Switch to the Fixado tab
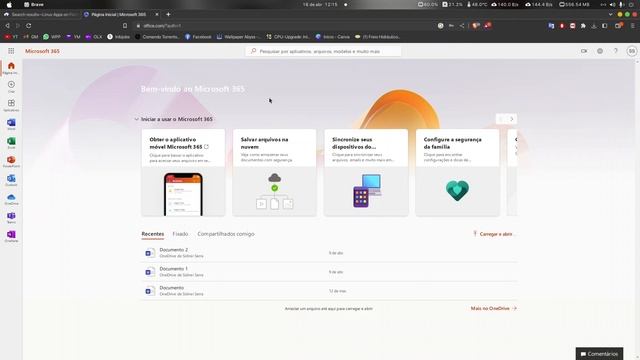This screenshot has width=640, height=360. (180, 234)
